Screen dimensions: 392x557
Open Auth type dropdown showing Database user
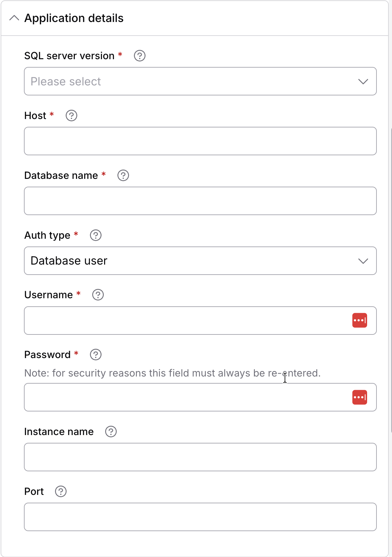tap(200, 261)
